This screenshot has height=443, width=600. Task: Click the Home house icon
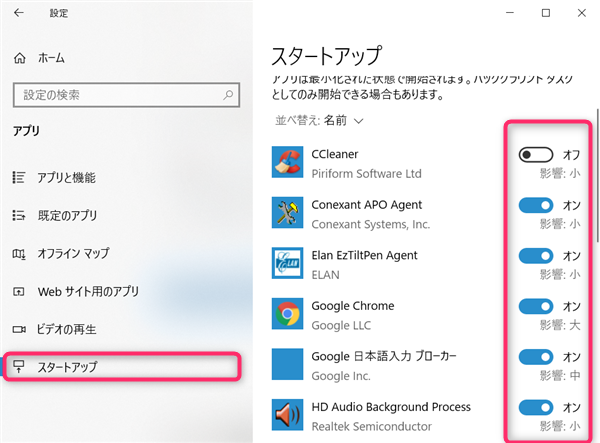click(20, 58)
